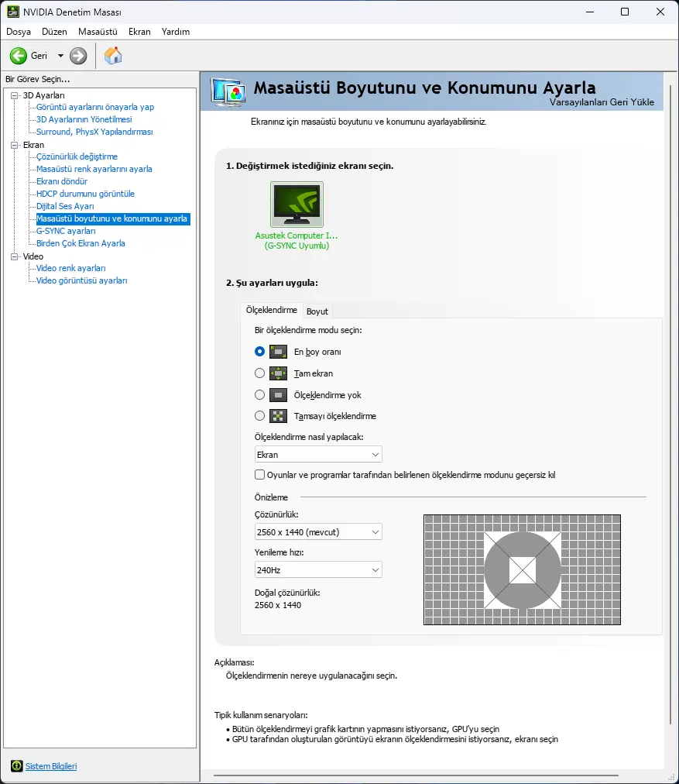This screenshot has width=679, height=784.
Task: Open HDCP durumunu görüntüle
Action: [x=85, y=194]
